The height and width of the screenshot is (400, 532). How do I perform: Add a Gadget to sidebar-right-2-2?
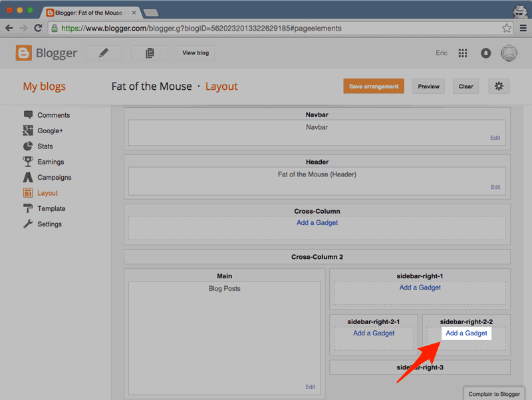[466, 333]
